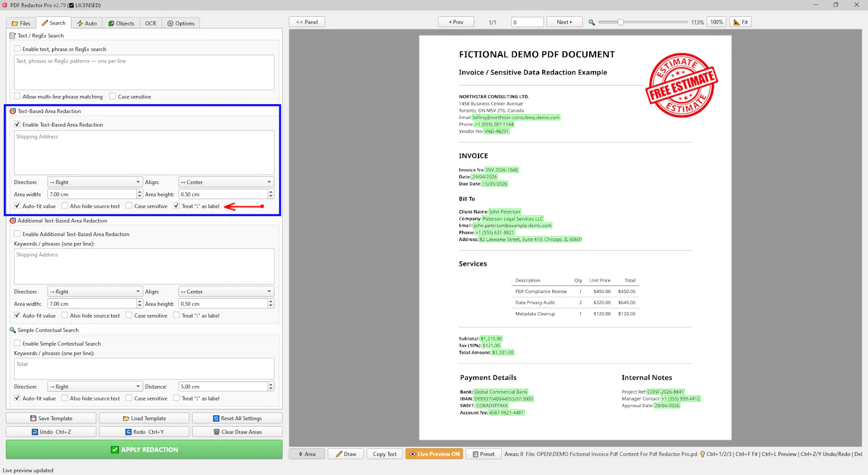Click the Text-Based Area Redaction target icon

[12, 111]
